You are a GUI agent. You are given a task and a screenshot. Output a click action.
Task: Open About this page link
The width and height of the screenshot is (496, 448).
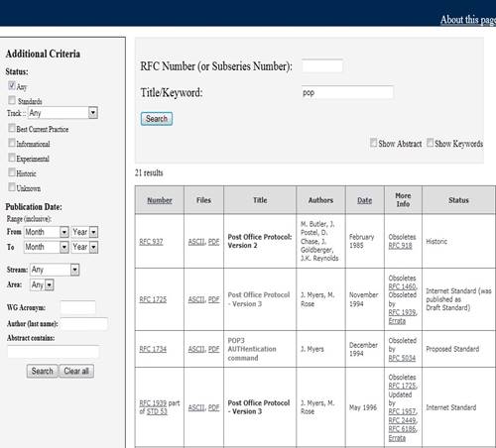pos(468,20)
